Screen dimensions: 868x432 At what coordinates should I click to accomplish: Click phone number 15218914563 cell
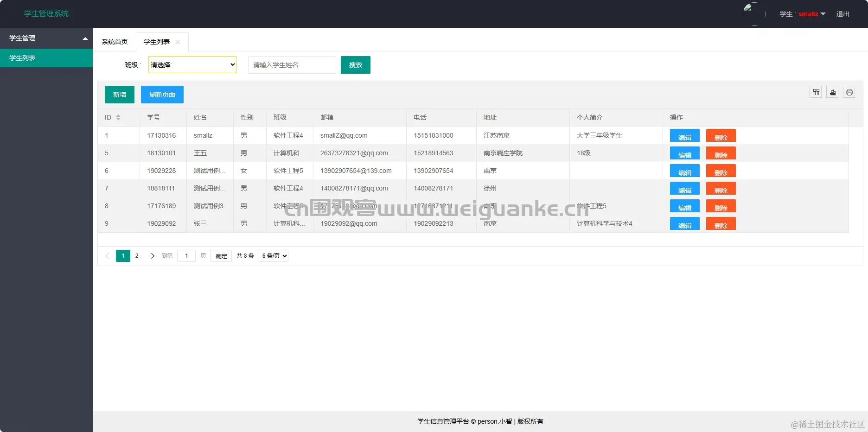[441, 153]
